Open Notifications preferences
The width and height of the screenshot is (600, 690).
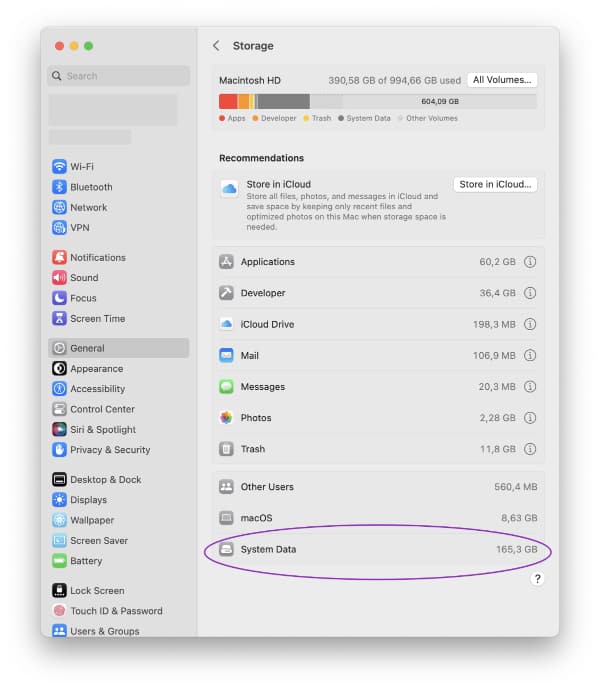[x=89, y=257]
